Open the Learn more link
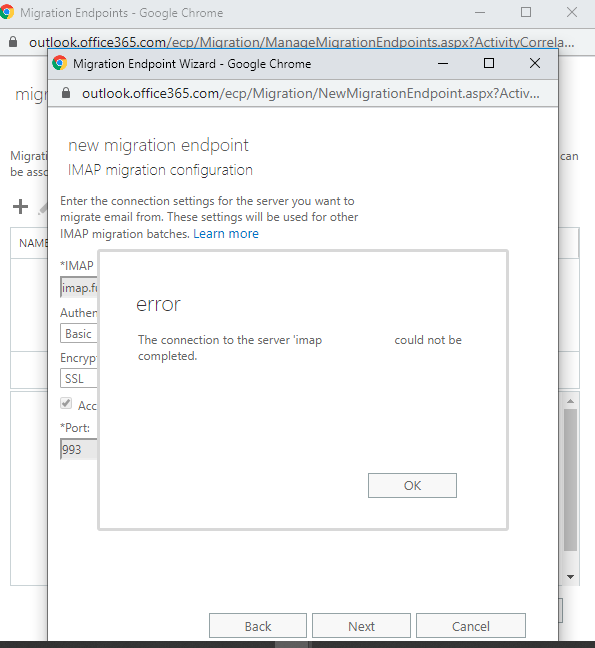Viewport: 595px width, 648px height. [x=226, y=233]
